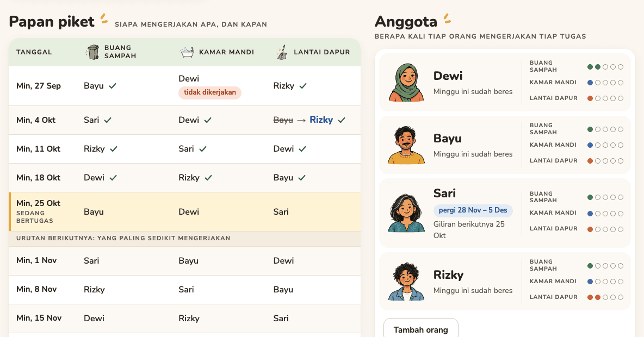The width and height of the screenshot is (644, 337).
Task: Click Sari in the 8 Nov Kamar Mandi cell
Action: coord(186,289)
